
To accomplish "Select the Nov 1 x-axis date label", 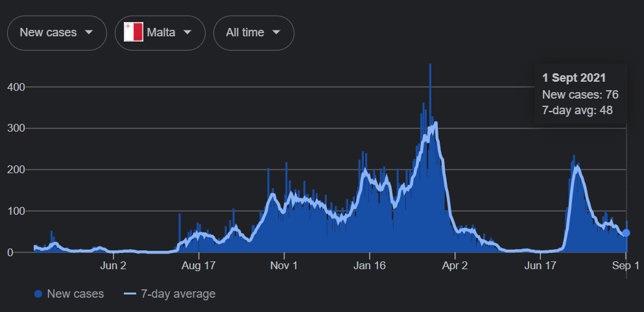I will (x=283, y=265).
